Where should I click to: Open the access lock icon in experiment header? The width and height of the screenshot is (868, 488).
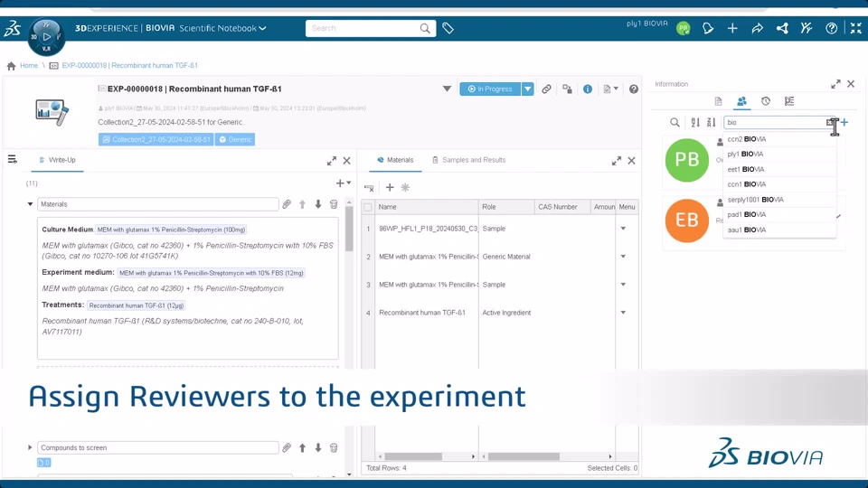[567, 89]
